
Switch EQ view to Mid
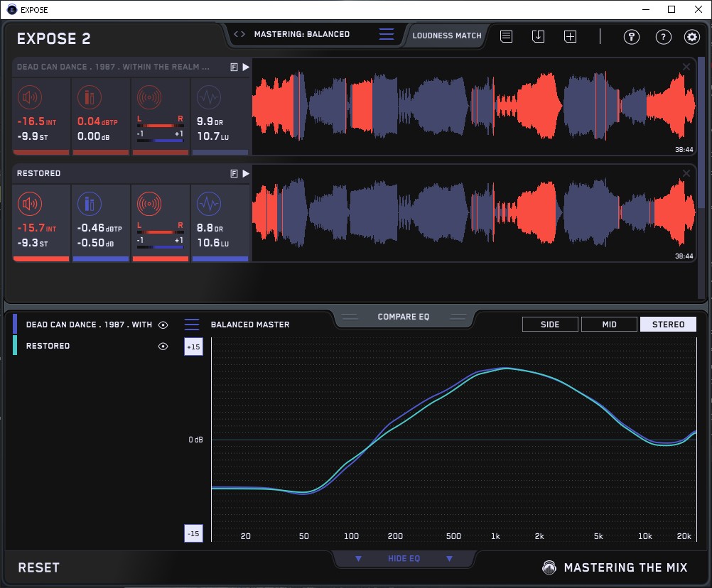point(609,325)
